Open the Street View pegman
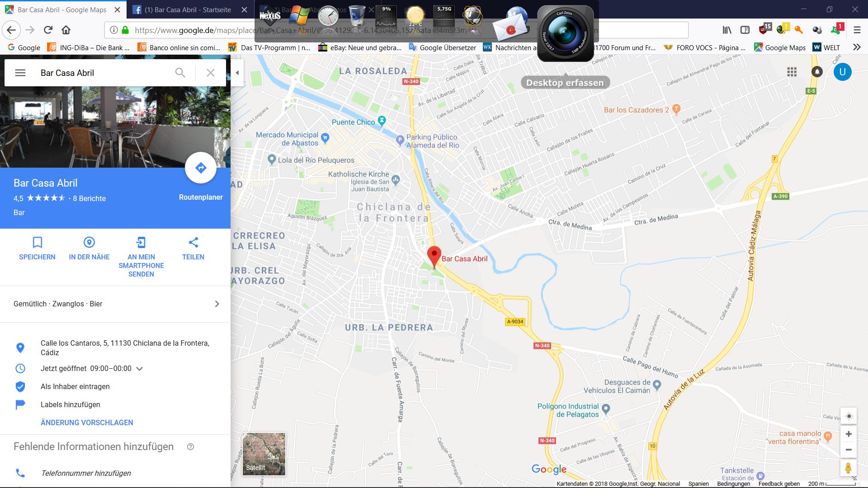This screenshot has width=868, height=488. (x=848, y=468)
